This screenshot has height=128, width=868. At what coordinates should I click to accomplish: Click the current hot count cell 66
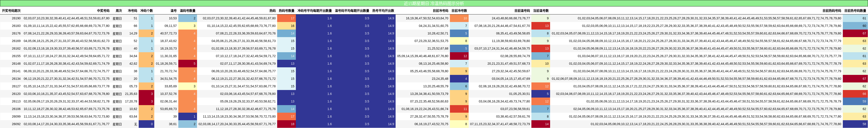[x=855, y=94]
